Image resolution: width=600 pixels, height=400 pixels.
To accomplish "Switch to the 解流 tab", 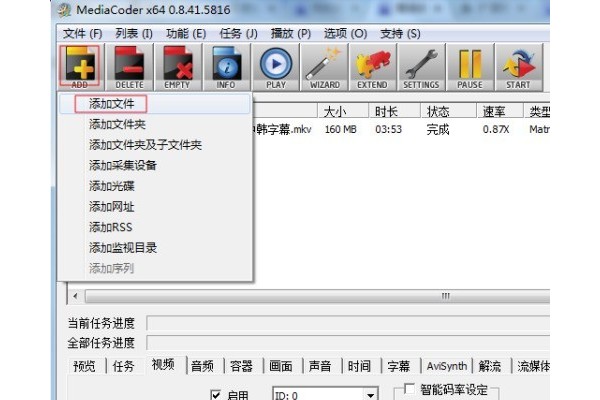I will click(490, 366).
